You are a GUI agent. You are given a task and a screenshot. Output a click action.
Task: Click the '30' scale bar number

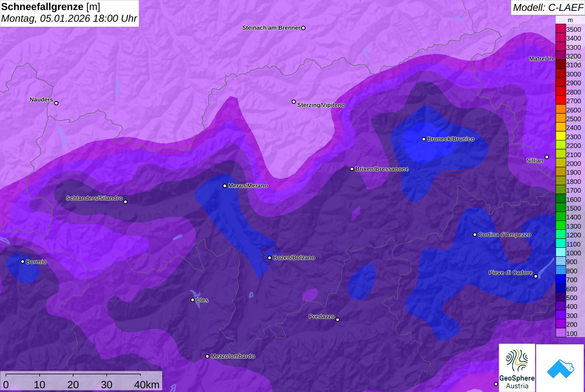tap(107, 384)
